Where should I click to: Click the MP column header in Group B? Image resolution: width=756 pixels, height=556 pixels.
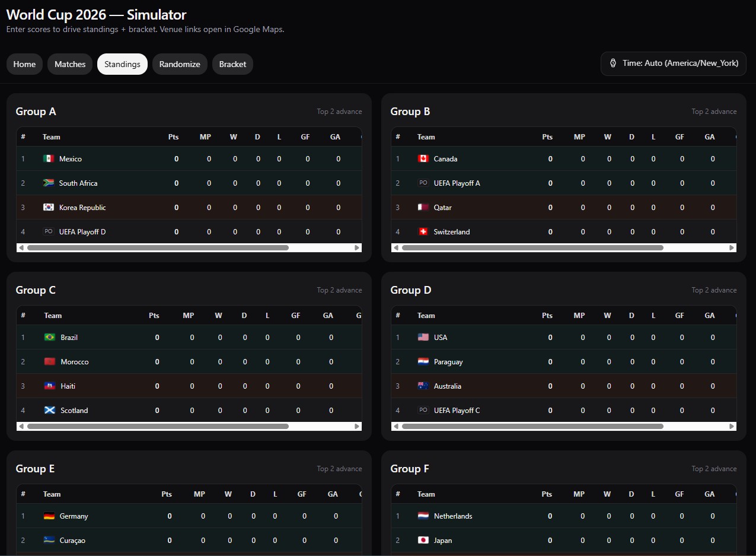[x=579, y=136]
